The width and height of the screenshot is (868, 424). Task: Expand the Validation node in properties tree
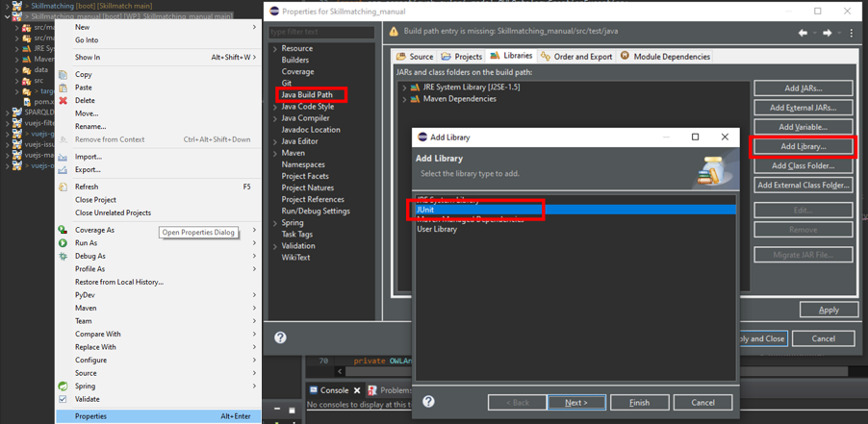274,246
